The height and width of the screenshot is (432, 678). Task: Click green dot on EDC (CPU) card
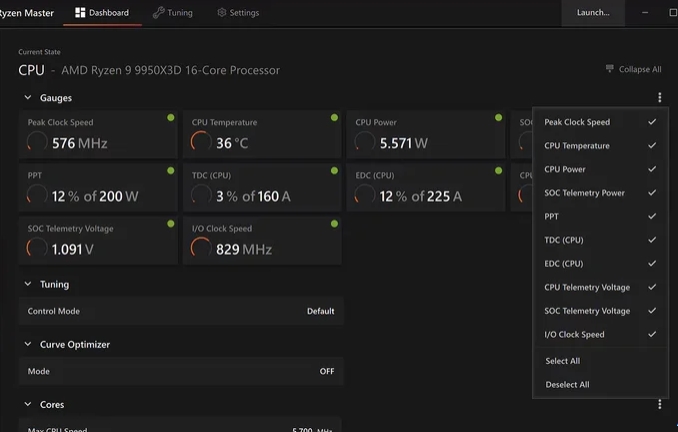(499, 171)
